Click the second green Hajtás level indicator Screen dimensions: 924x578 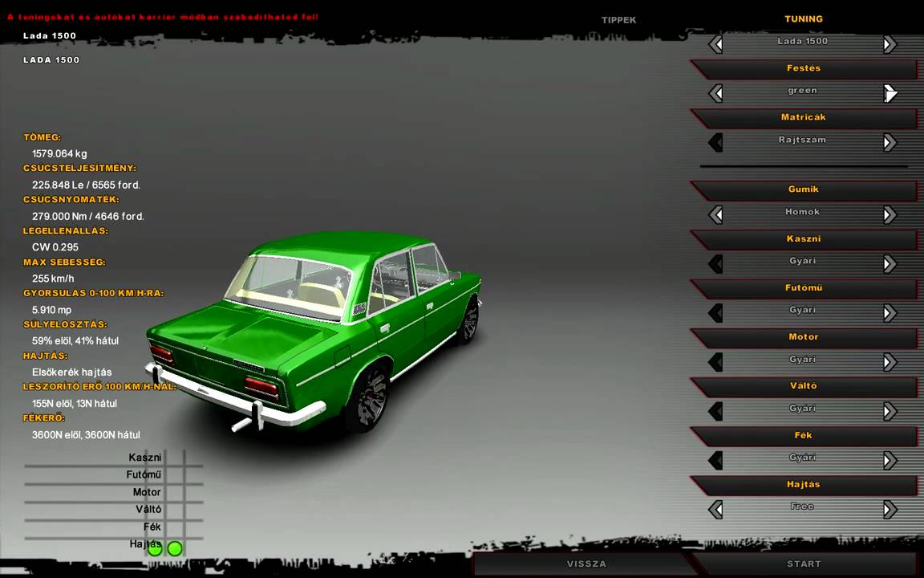pos(175,549)
